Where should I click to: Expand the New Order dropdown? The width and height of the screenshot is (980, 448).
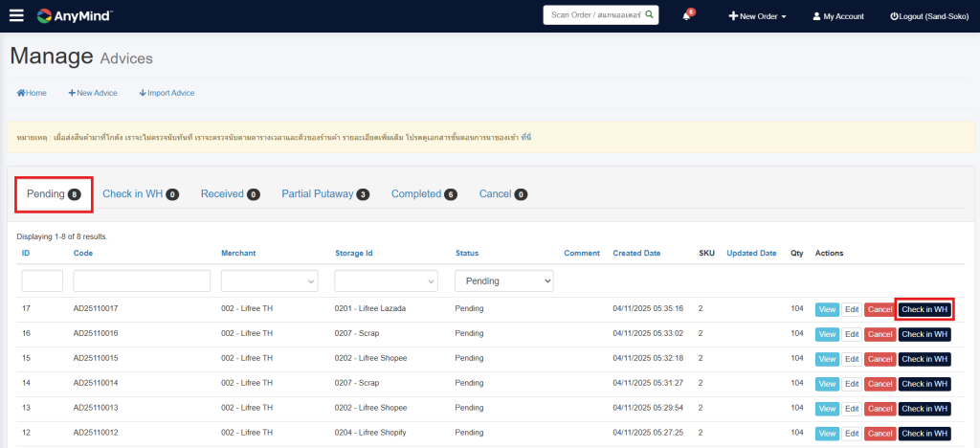(x=757, y=16)
